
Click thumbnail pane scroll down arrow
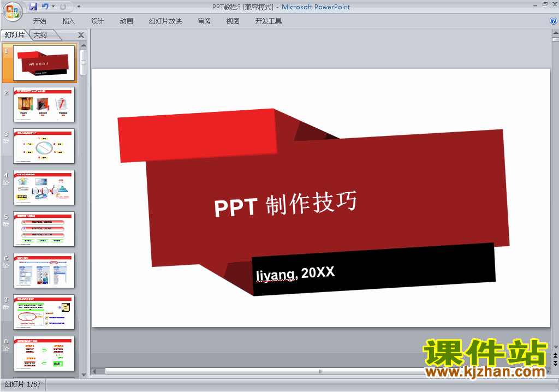pos(84,375)
